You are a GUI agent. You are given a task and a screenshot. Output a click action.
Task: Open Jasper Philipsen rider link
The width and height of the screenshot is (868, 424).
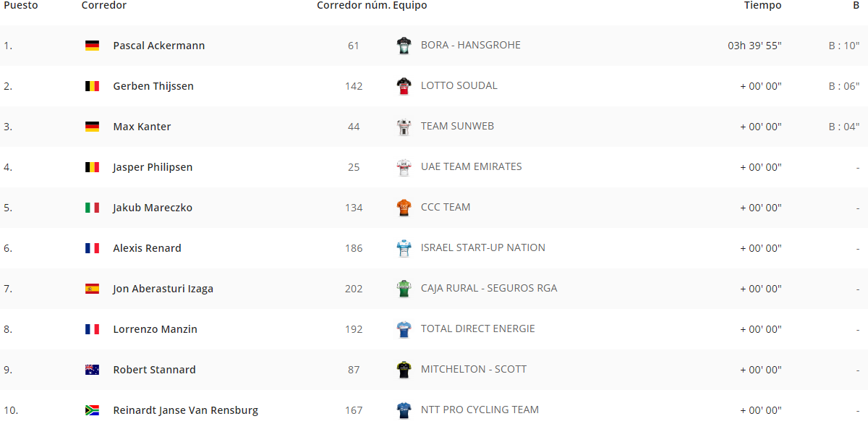(x=153, y=167)
